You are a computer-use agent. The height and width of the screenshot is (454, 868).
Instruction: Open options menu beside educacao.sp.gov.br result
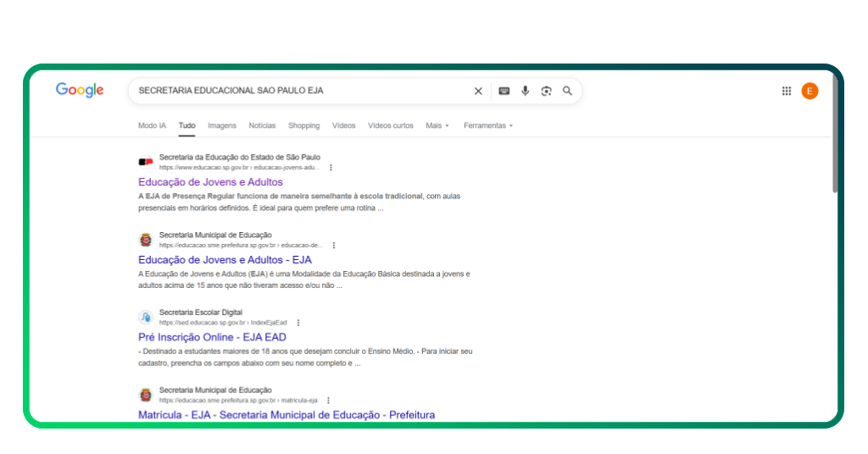[x=331, y=168]
